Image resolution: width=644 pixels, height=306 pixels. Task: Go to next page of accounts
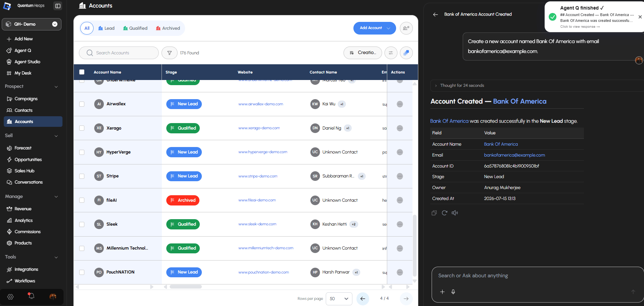(x=406, y=298)
